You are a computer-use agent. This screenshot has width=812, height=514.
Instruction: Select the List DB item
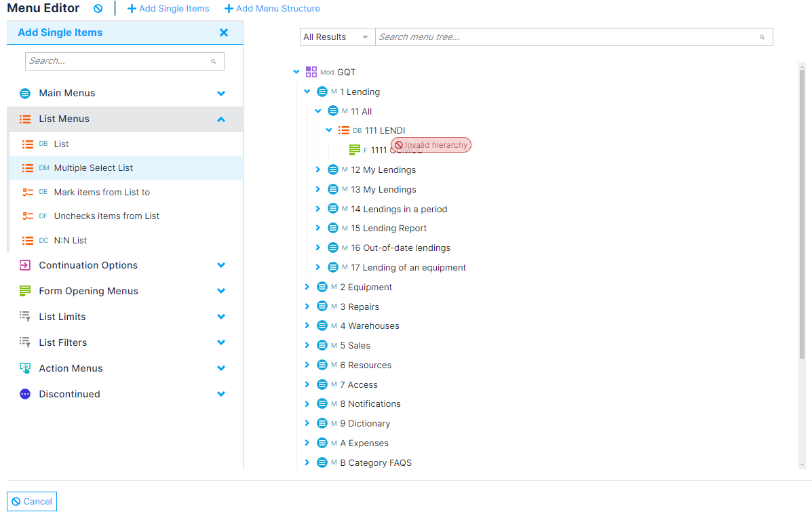[126, 144]
